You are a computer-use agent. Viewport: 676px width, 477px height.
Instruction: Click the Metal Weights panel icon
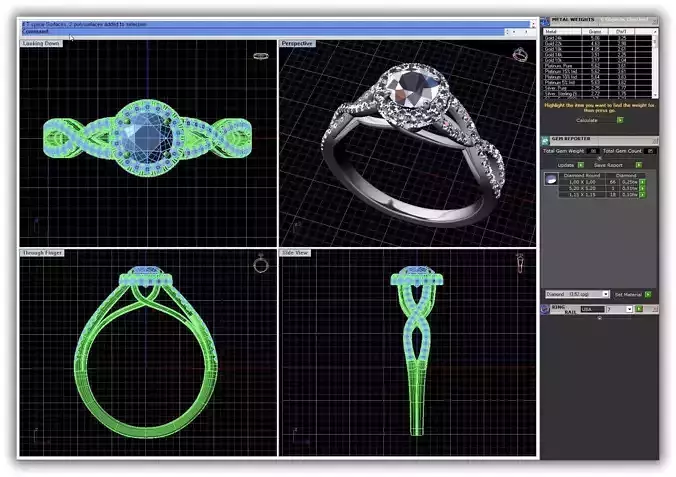[x=545, y=21]
